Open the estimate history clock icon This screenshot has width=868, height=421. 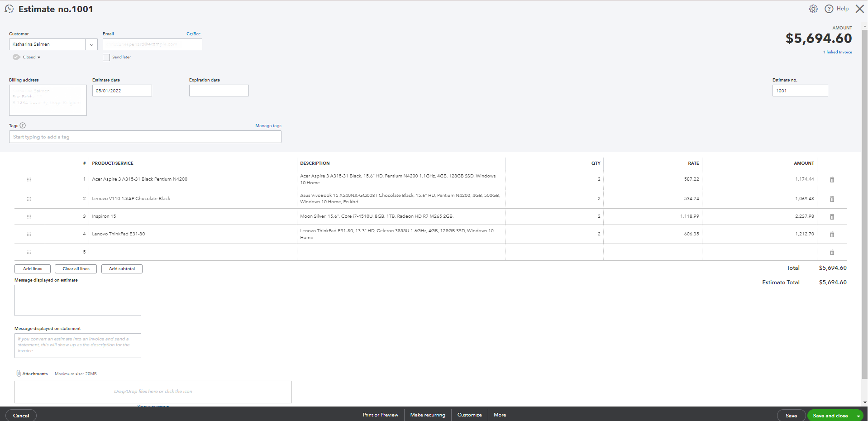(9, 9)
